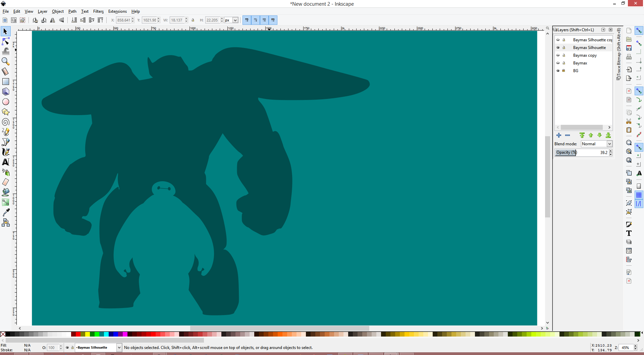Increase width W stepper
Viewport: 644px width, 355px height.
tap(186, 19)
